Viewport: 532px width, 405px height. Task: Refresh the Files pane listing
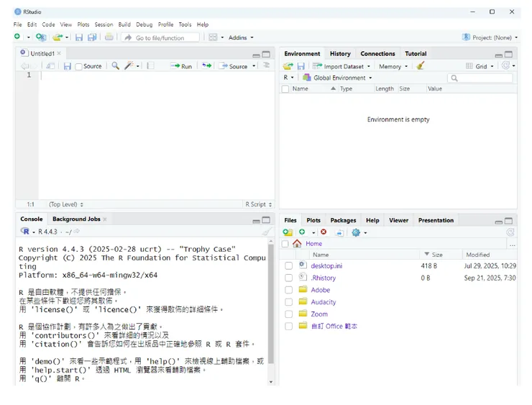(510, 232)
